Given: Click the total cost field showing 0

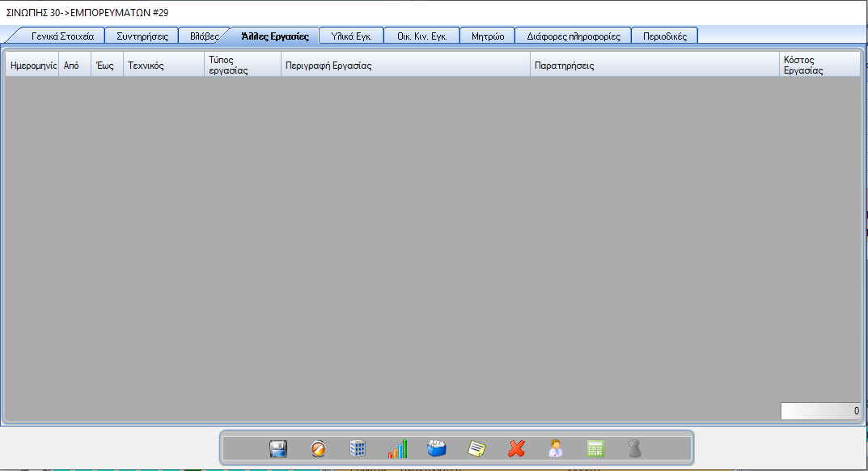Looking at the screenshot, I should tap(820, 411).
